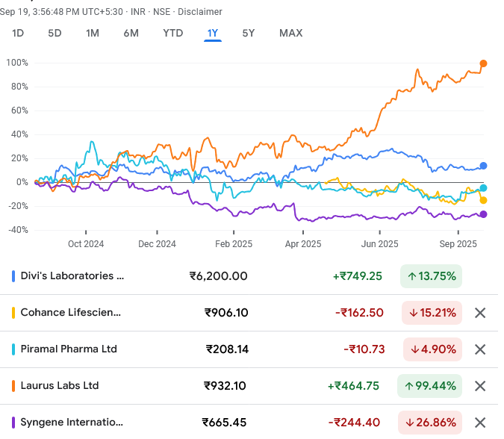This screenshot has height=439, width=504.
Task: Click the orange Laurus Labs endpoint dot
Action: (484, 63)
